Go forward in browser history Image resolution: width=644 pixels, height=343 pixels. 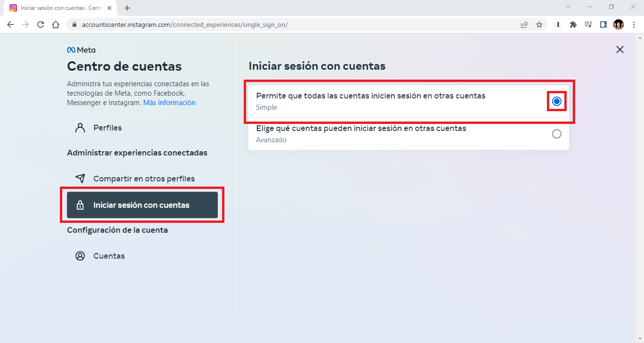25,24
